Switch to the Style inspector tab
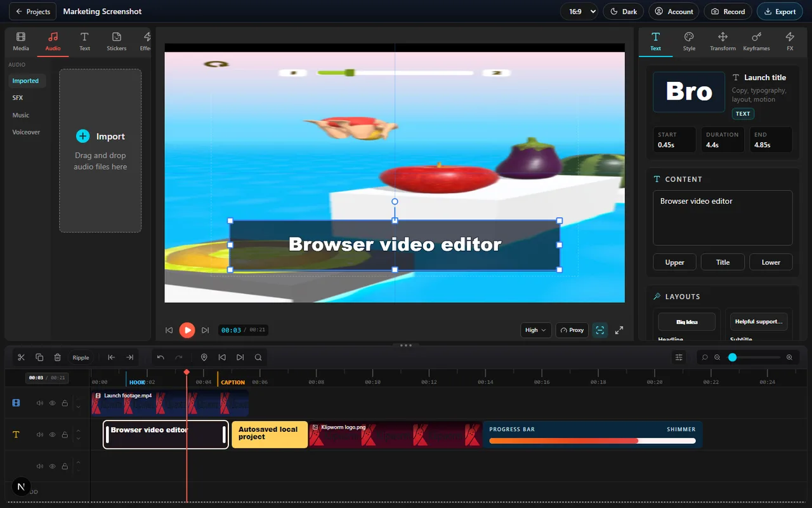Screen dimensions: 812x508 [689, 41]
